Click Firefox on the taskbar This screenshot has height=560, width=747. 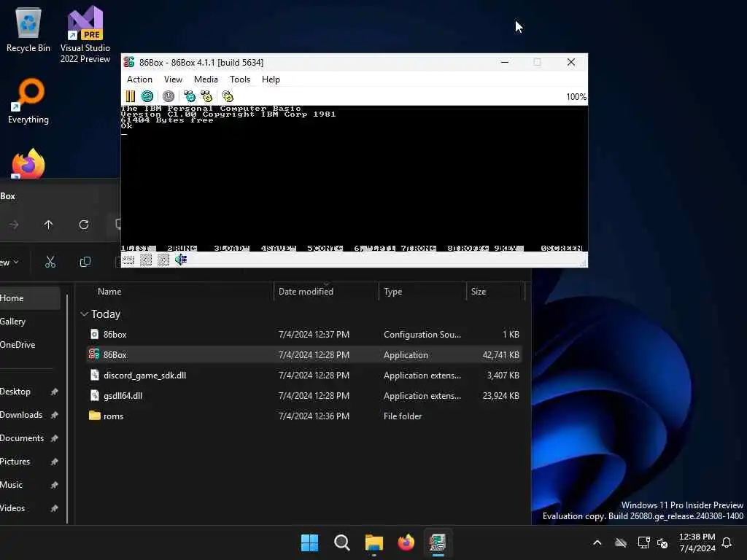[x=406, y=542]
